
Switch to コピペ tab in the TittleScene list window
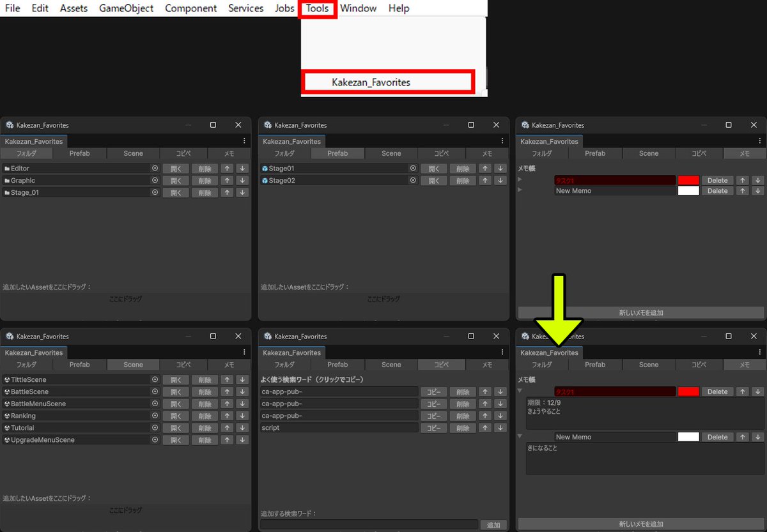[183, 365]
